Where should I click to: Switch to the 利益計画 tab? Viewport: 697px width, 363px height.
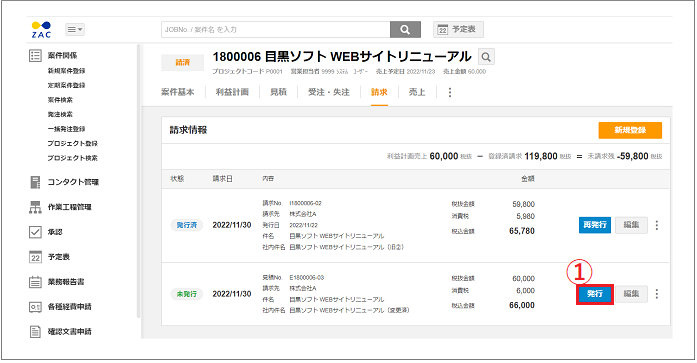(232, 92)
